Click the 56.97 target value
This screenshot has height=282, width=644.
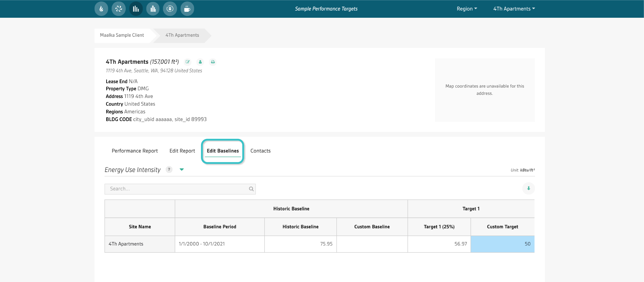click(460, 244)
